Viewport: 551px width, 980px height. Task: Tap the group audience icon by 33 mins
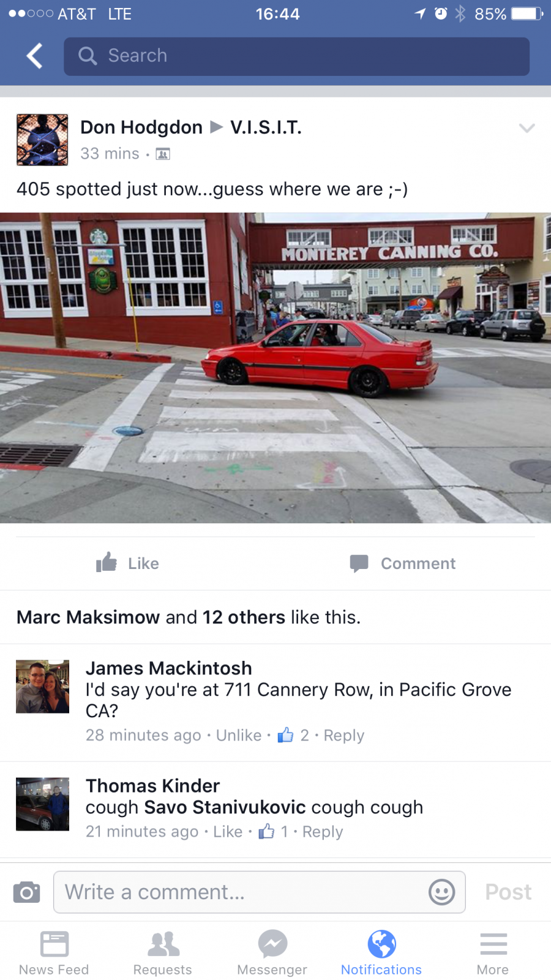pyautogui.click(x=163, y=154)
